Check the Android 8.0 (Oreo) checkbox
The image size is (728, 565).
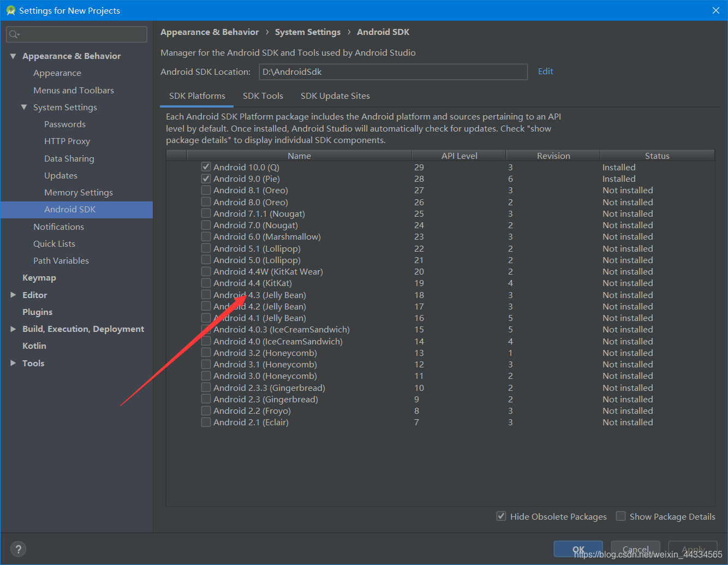[206, 202]
